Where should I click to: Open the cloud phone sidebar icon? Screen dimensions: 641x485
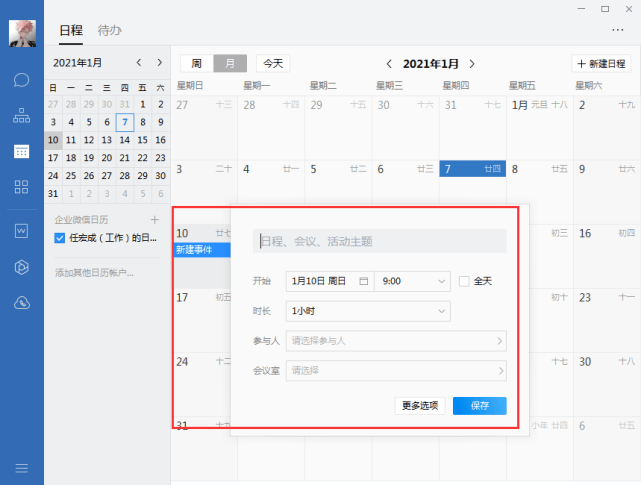pos(22,303)
